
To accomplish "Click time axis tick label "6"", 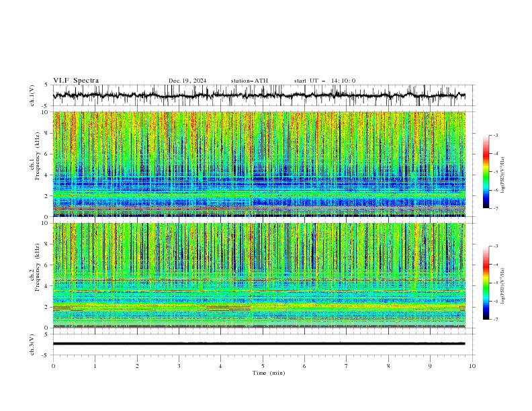I will 304,366.
